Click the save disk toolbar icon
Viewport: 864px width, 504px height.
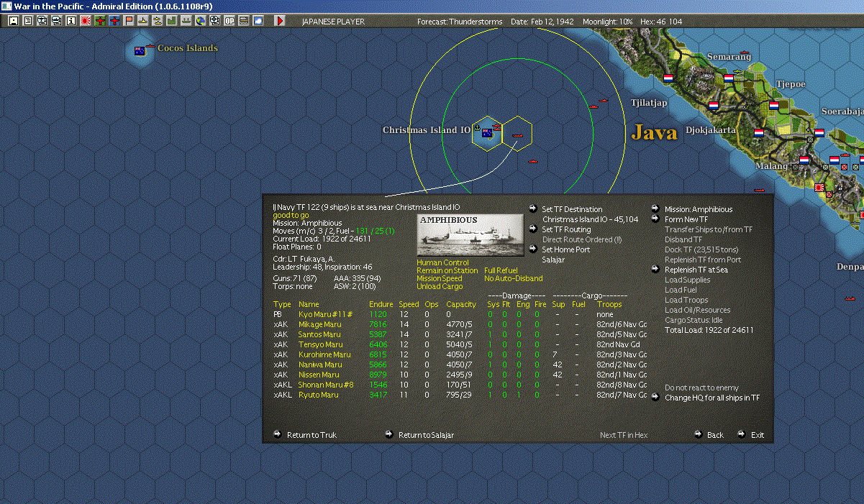coord(13,21)
